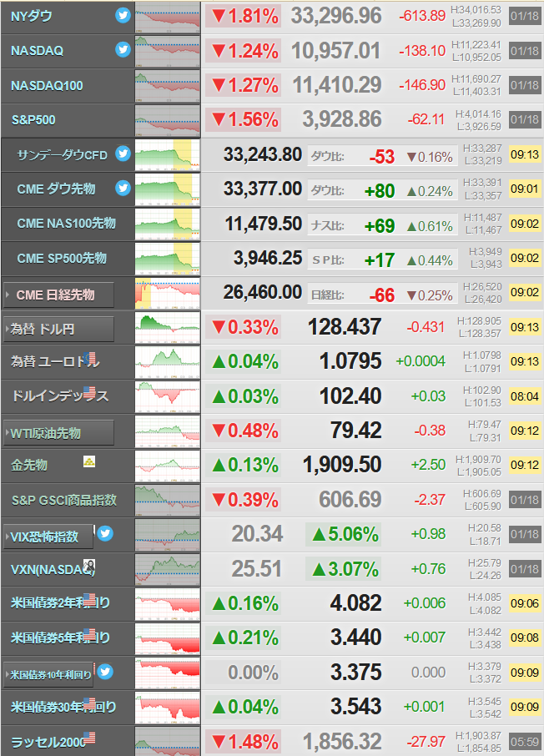Open the NYダウ index link

[32, 17]
